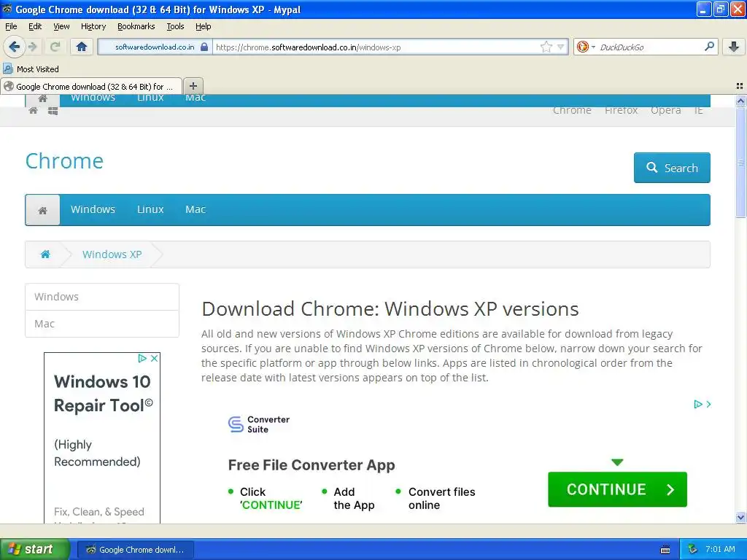Go forward with the forward arrow button
The height and width of the screenshot is (560, 747).
(x=32, y=47)
